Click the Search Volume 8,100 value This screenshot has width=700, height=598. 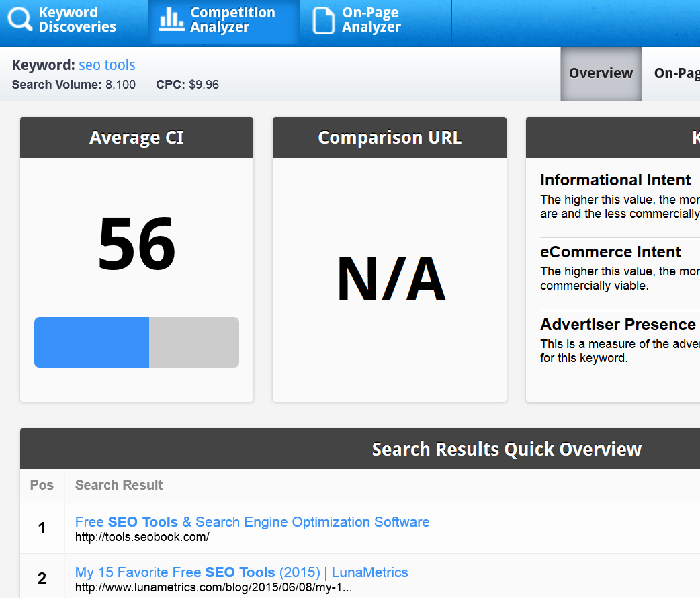120,85
